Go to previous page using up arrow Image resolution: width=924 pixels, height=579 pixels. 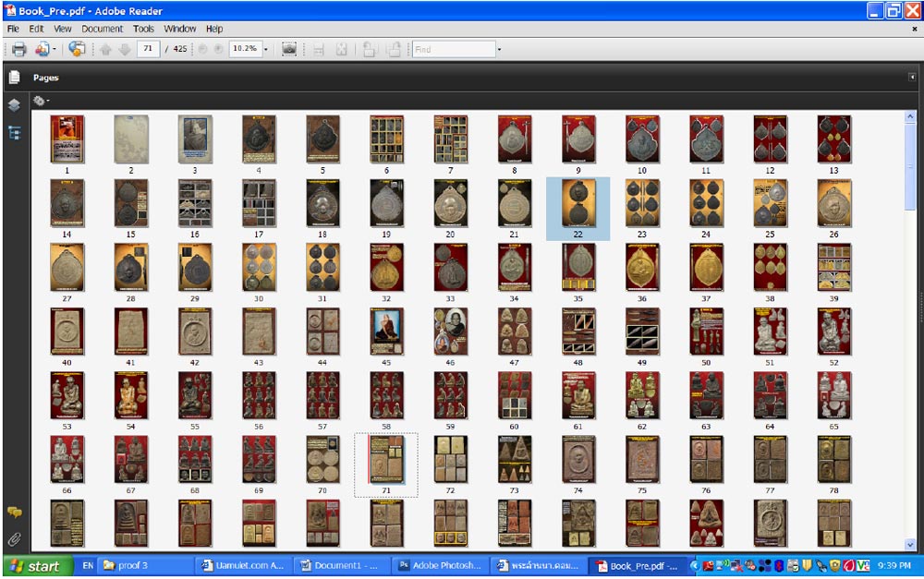pyautogui.click(x=105, y=49)
